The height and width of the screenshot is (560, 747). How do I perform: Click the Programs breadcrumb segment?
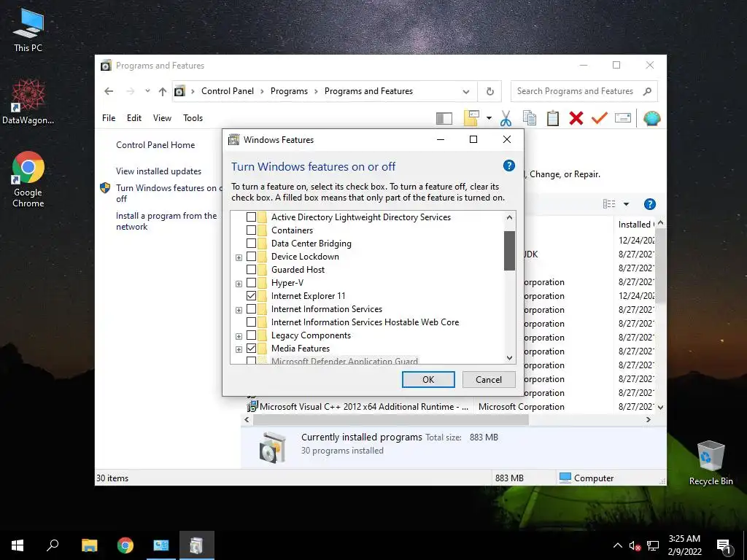[x=289, y=91]
